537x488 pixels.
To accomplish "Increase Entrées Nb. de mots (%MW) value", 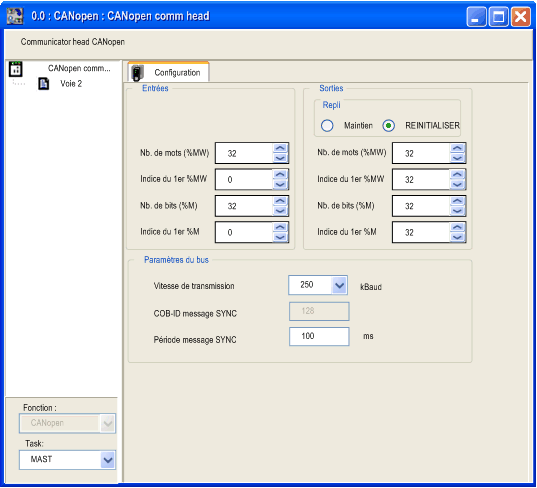I will [280, 148].
